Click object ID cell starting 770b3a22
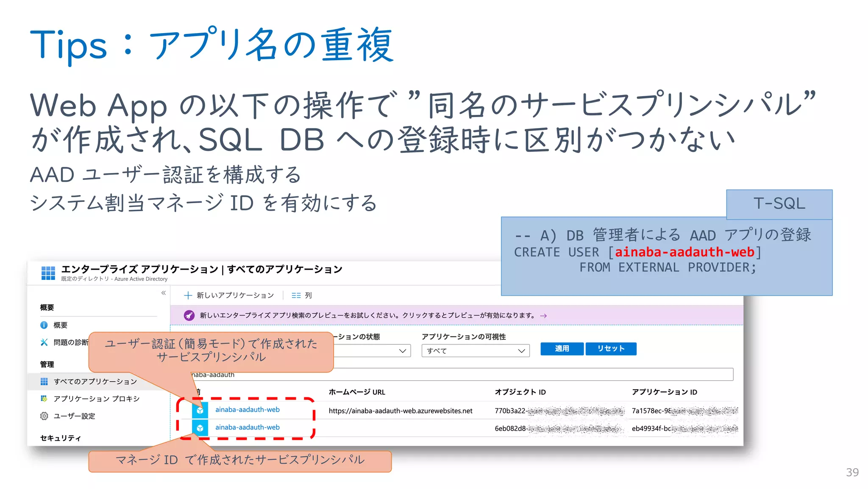 pos(559,411)
